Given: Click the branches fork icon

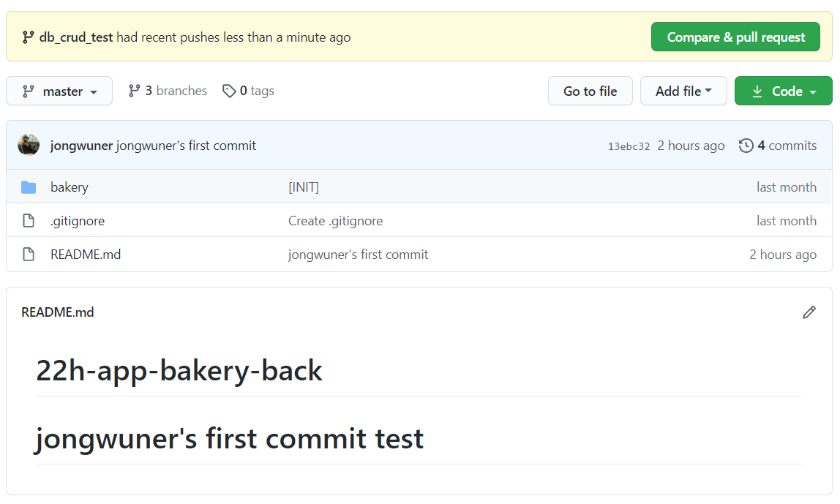Looking at the screenshot, I should (134, 91).
